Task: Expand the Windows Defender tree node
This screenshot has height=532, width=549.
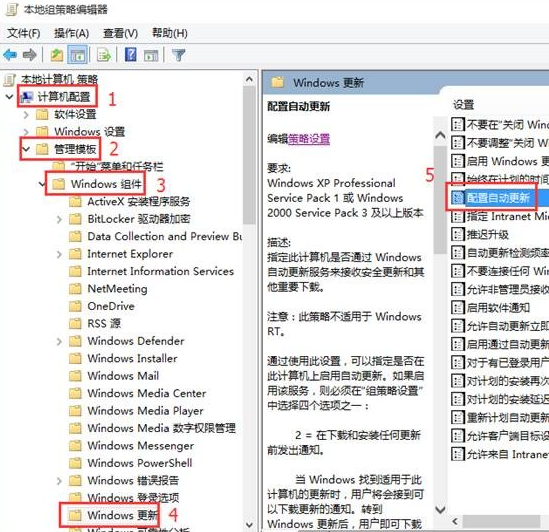Action: pyautogui.click(x=59, y=341)
